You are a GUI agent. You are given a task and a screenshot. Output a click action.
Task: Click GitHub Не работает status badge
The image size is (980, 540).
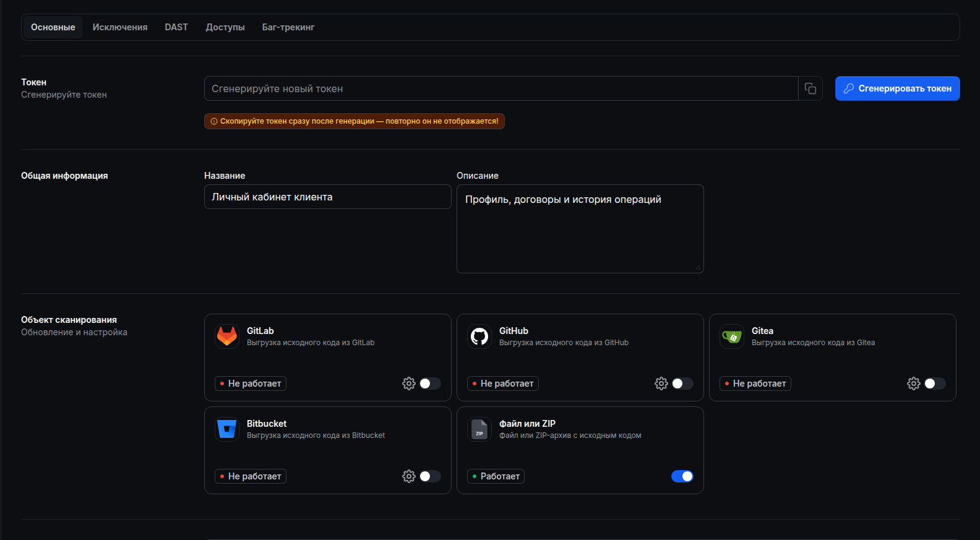503,384
